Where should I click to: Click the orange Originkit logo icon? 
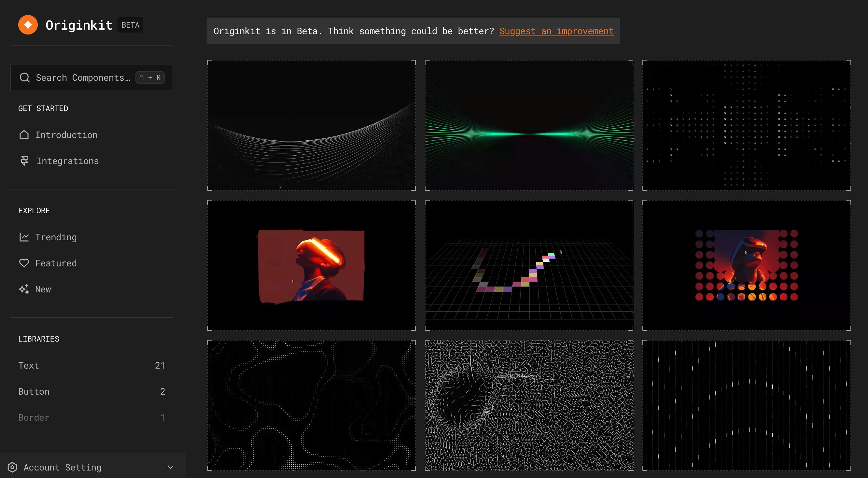tap(28, 25)
